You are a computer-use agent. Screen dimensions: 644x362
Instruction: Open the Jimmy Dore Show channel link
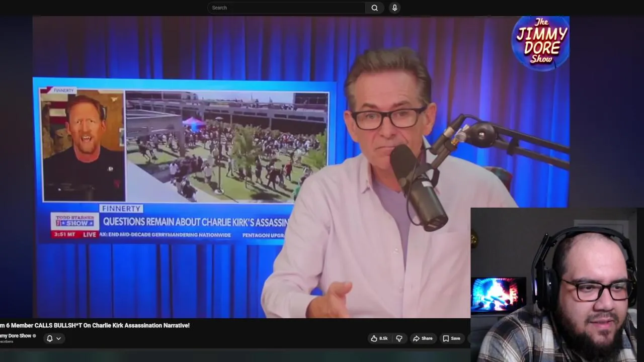pos(16,336)
